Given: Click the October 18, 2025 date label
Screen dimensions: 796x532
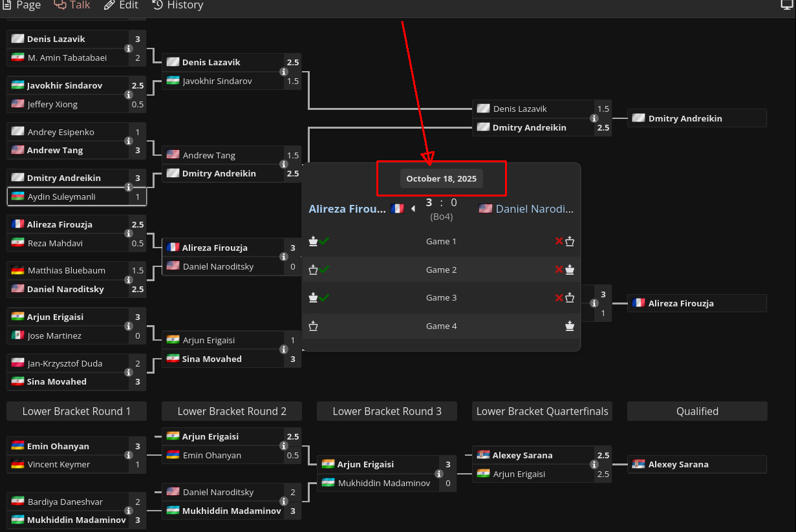Looking at the screenshot, I should coord(441,178).
